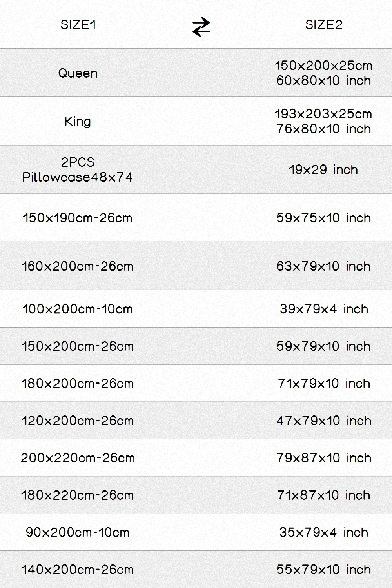
Task: Select the SIZE2 column header
Action: [324, 25]
